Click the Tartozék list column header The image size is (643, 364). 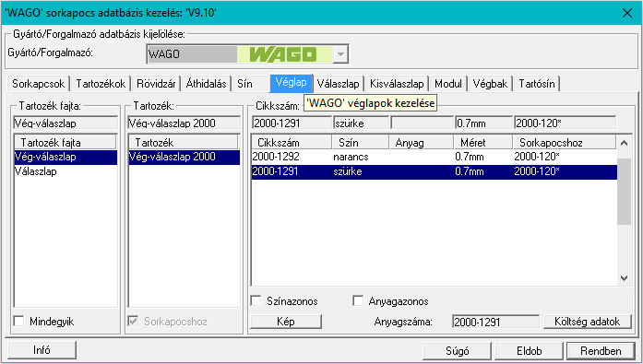coord(184,143)
